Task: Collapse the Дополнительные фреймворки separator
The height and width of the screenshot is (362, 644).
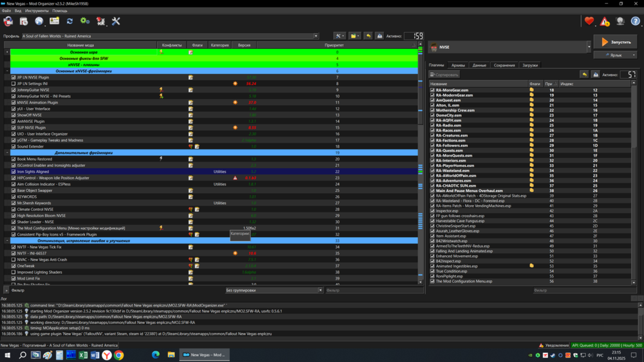Action: click(7, 153)
